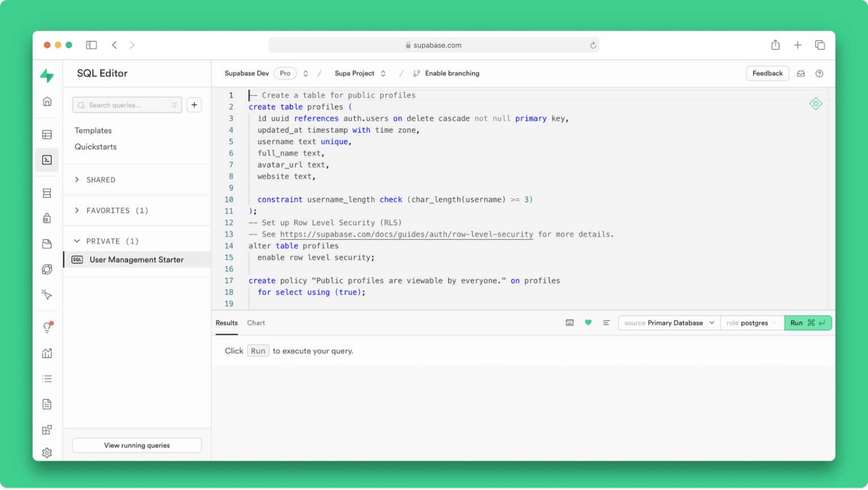The height and width of the screenshot is (490, 868).
Task: Click the Supabase Dev organization name
Action: [x=246, y=74]
